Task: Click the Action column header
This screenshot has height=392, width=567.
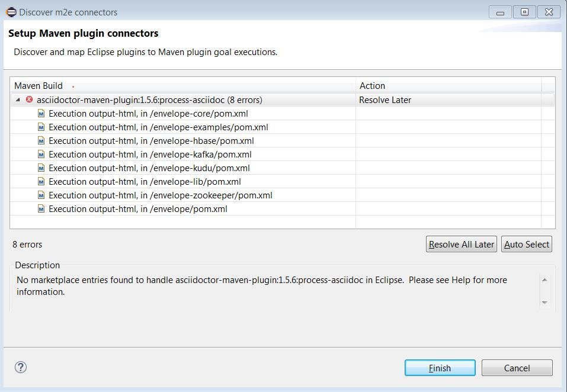Action: point(370,85)
